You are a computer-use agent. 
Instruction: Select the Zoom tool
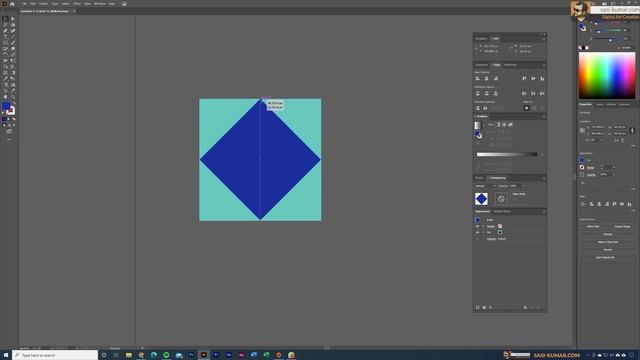(x=13, y=97)
